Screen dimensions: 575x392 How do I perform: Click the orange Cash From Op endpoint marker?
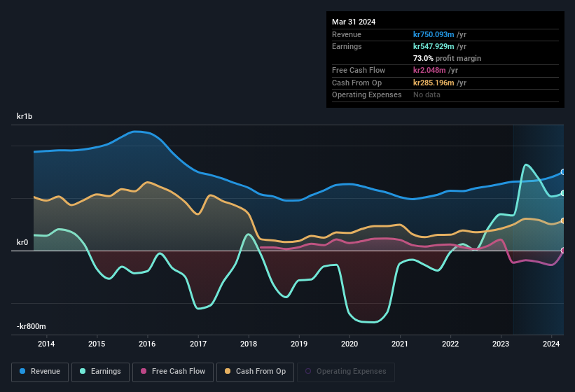(x=563, y=220)
